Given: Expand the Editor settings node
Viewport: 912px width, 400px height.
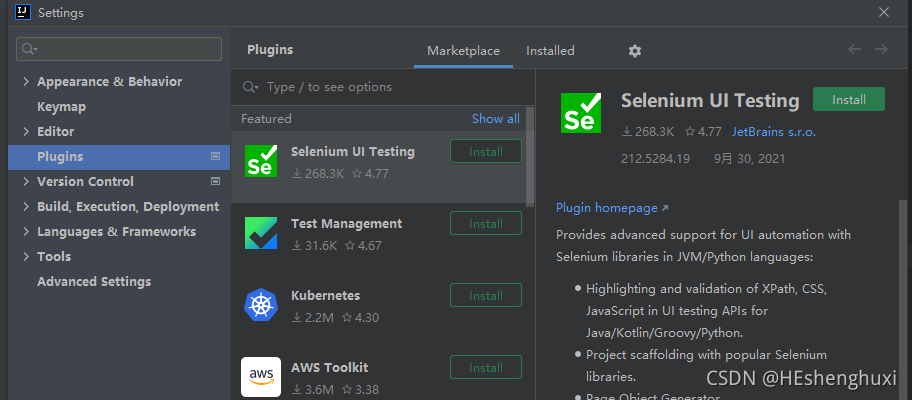Looking at the screenshot, I should coord(26,131).
